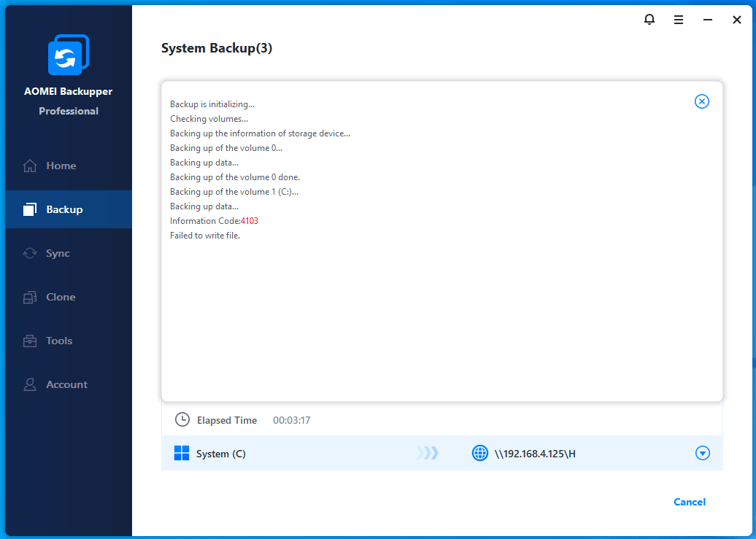The height and width of the screenshot is (539, 756).
Task: Open Account using the person icon
Action: [x=30, y=384]
